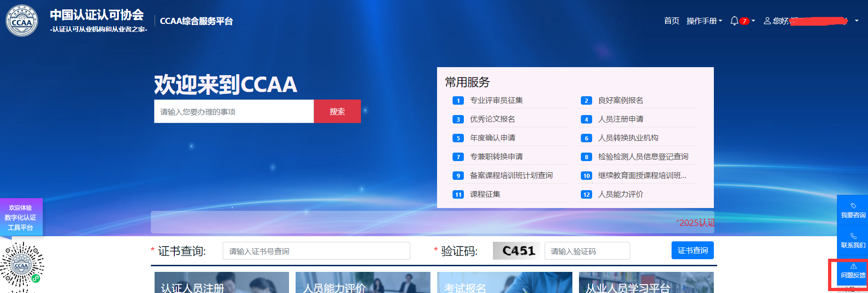Screen dimensions: 868x293
Task: Open the 继续教育面授课程培训班 link
Action: 642,176
